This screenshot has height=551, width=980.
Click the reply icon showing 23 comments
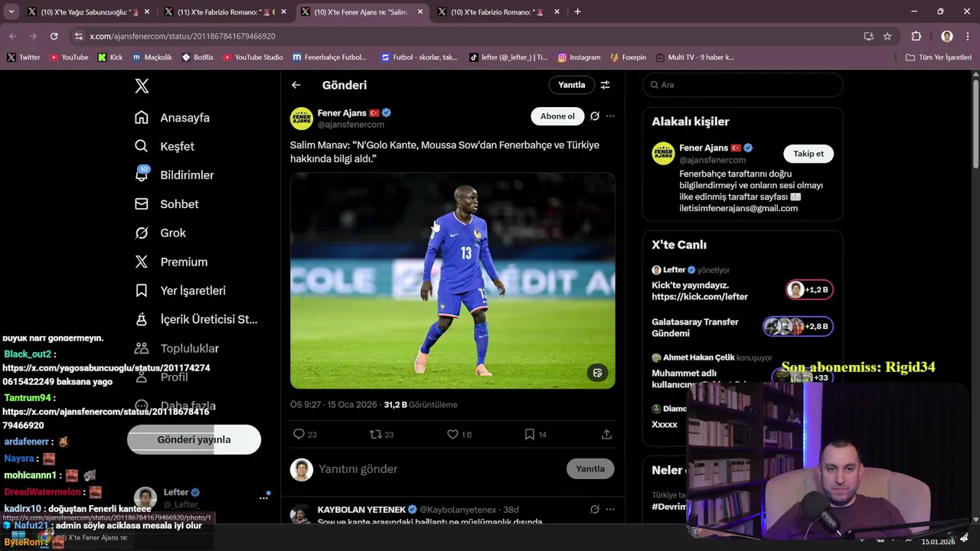point(305,434)
